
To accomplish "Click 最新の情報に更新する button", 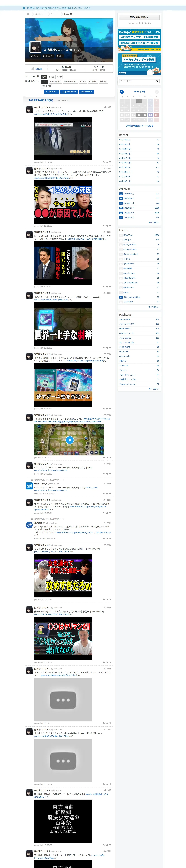I will pyautogui.click(x=139, y=18).
